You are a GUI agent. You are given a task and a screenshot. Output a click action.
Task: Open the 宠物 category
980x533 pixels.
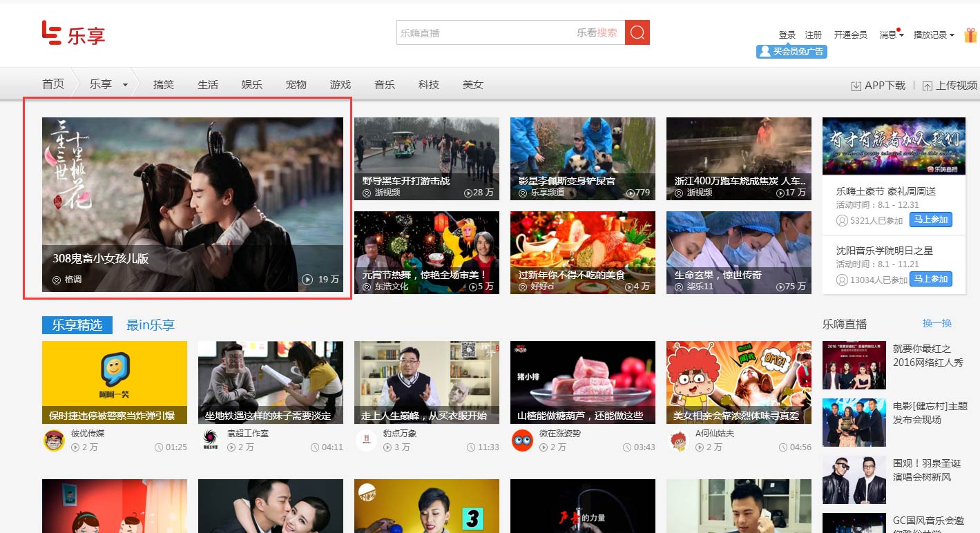coord(296,84)
